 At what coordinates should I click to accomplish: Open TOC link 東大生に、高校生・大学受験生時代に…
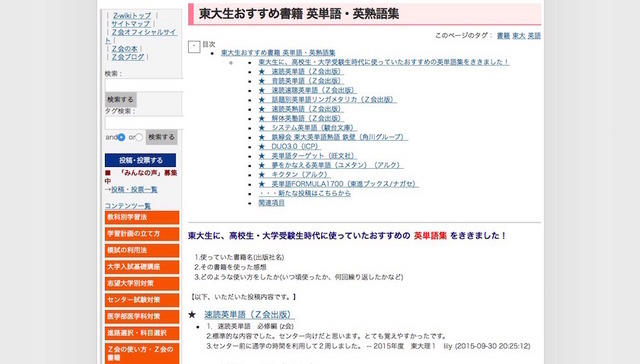384,62
